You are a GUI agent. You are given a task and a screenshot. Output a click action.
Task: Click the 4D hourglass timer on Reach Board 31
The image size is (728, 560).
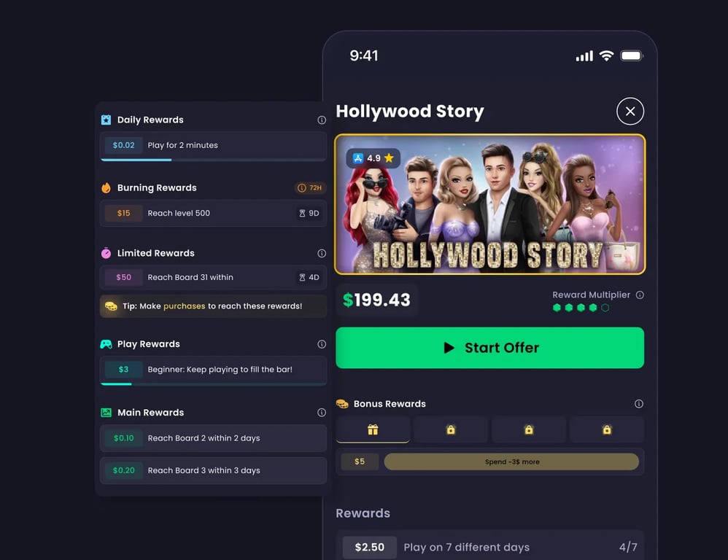tap(309, 278)
